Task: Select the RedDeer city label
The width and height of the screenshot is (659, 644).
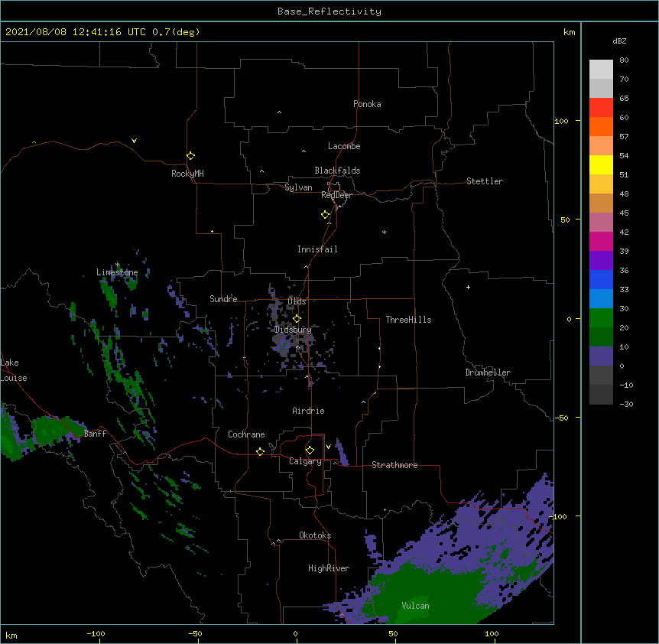Action: [336, 195]
